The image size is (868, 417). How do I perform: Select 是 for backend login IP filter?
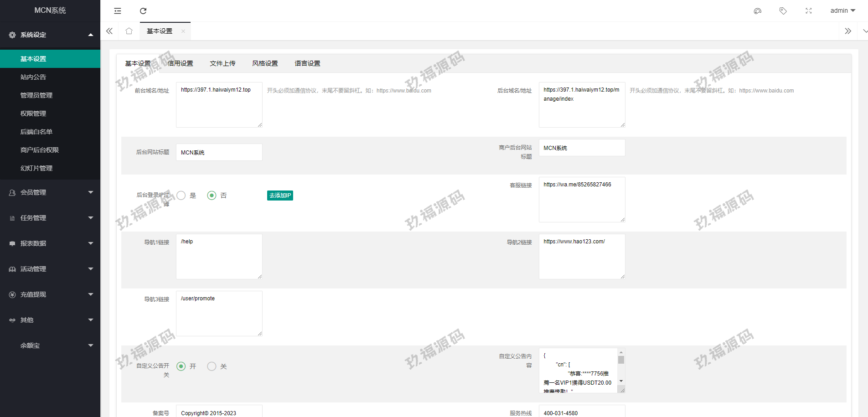(181, 196)
